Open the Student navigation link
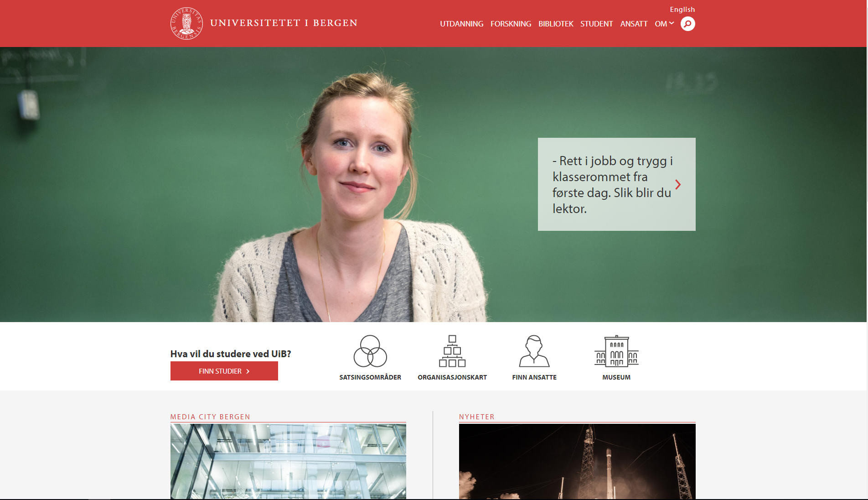Viewport: 868px width, 500px height. click(596, 24)
